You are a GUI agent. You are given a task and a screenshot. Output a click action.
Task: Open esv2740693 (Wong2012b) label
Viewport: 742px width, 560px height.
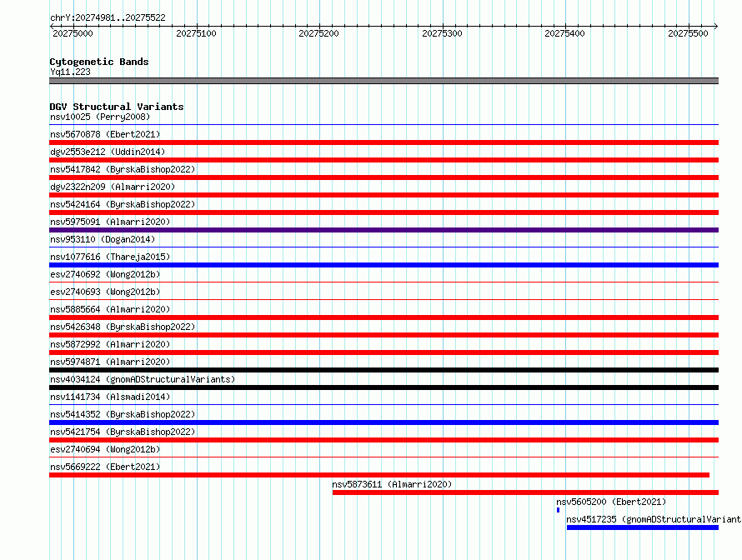105,292
